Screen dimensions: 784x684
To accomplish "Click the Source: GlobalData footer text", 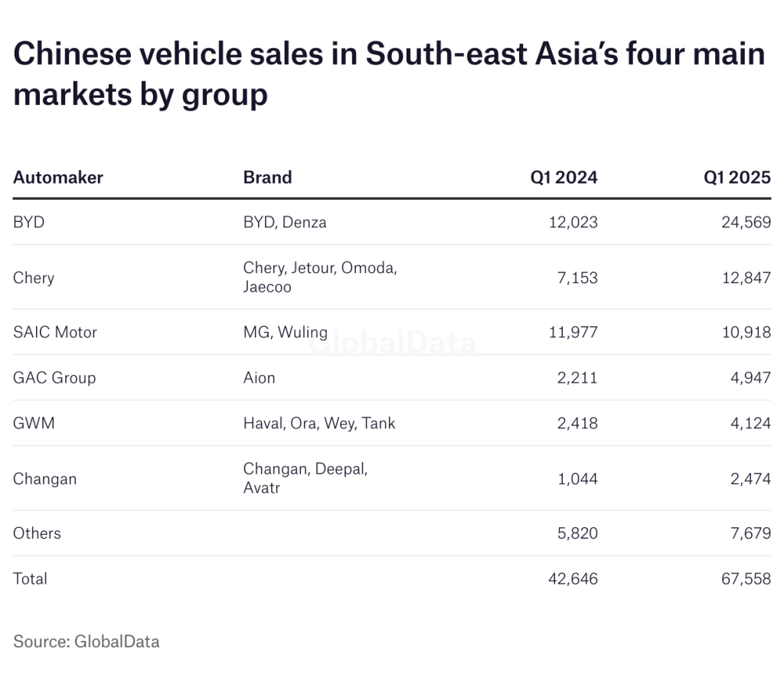I will 87,641.
